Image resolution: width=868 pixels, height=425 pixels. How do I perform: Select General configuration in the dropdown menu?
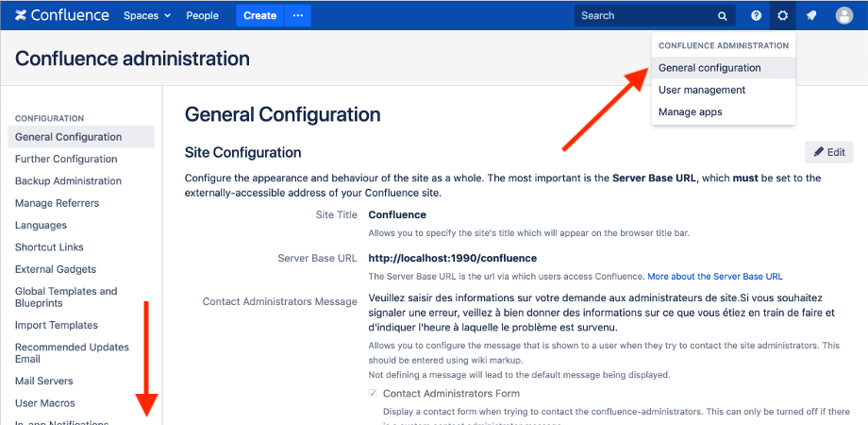[724, 68]
